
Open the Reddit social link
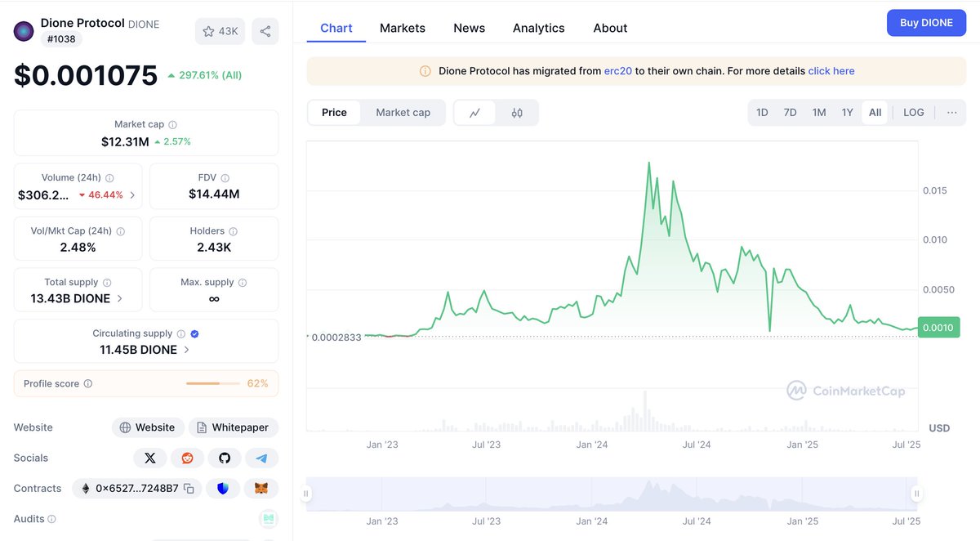pos(187,458)
